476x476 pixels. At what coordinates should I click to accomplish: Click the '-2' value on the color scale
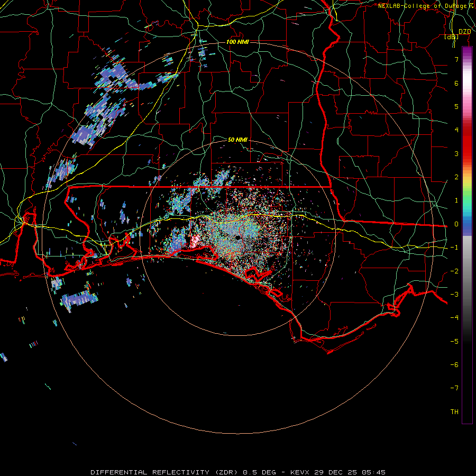click(x=454, y=271)
